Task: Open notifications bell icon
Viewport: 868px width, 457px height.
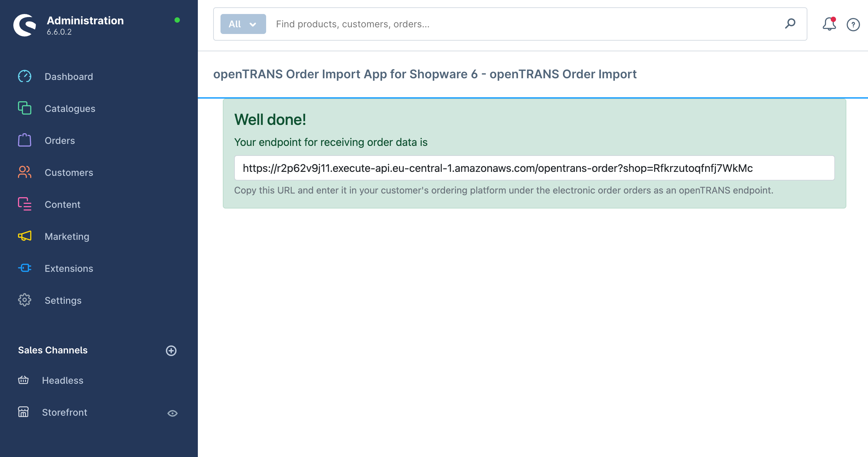Action: coord(829,24)
